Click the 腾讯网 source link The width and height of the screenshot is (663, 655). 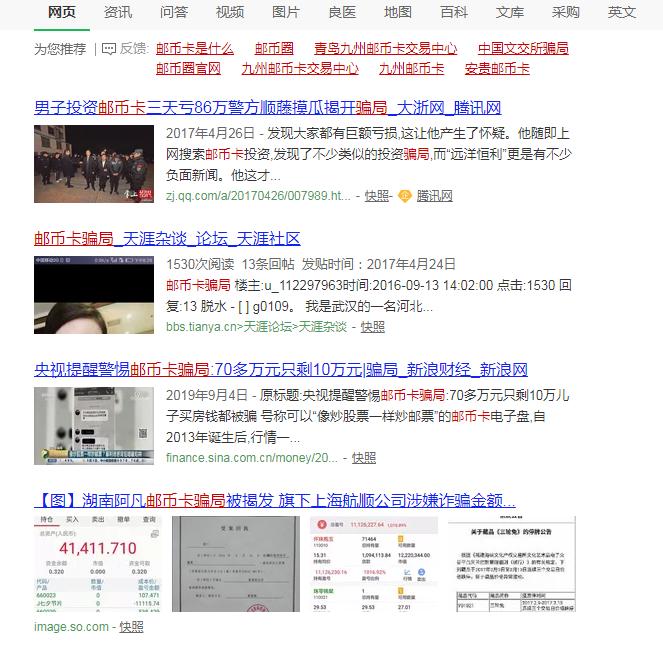pyautogui.click(x=435, y=196)
